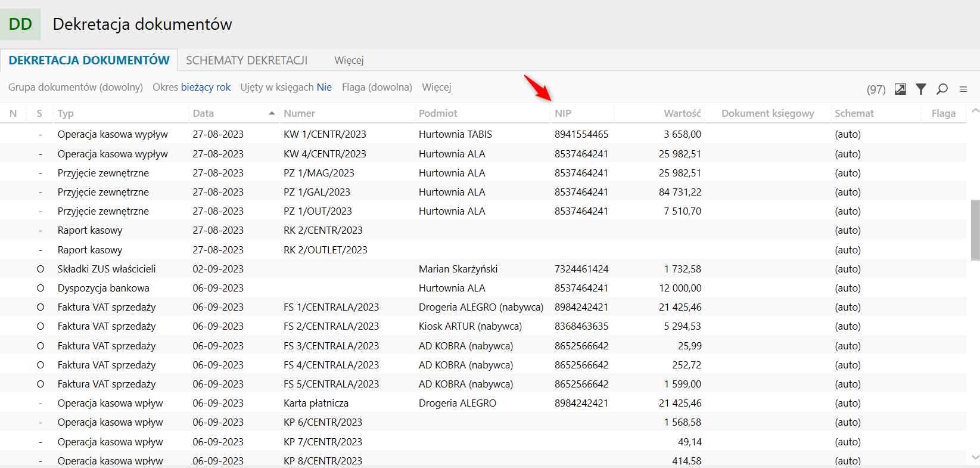The height and width of the screenshot is (468, 980).
Task: Select invoice FS 5/CENTRALA/2023
Action: [x=331, y=384]
